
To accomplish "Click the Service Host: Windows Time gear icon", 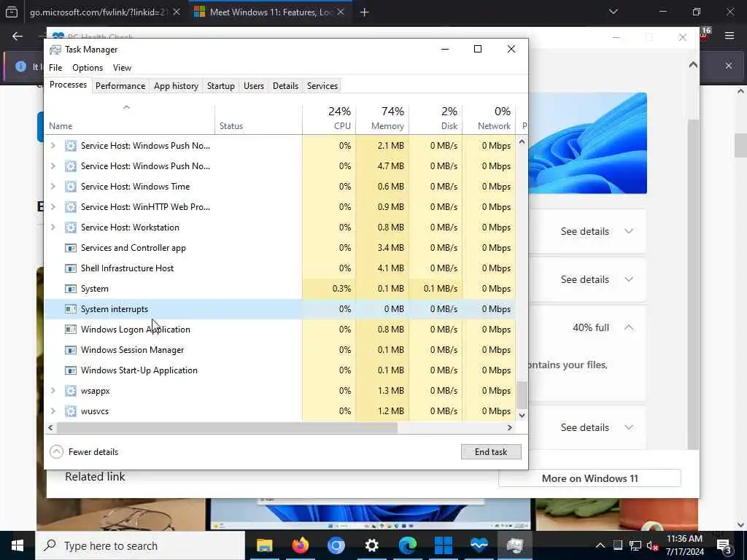I will pyautogui.click(x=71, y=187).
